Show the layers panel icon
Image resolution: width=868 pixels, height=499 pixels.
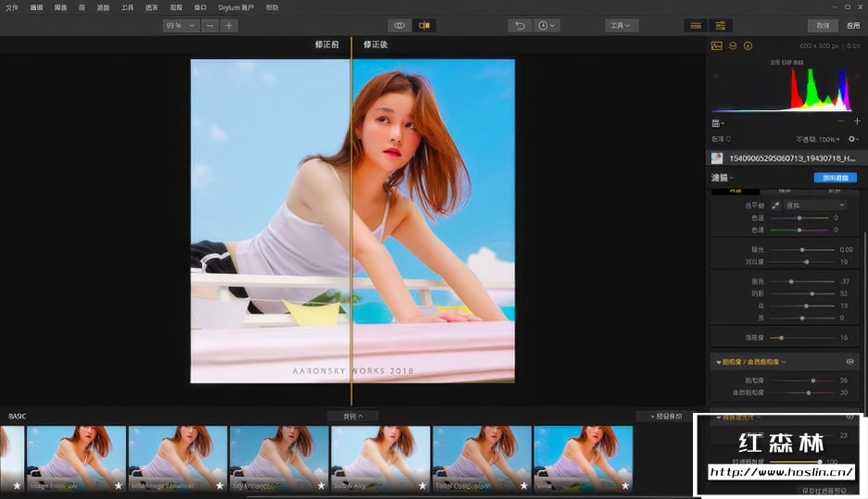(733, 46)
